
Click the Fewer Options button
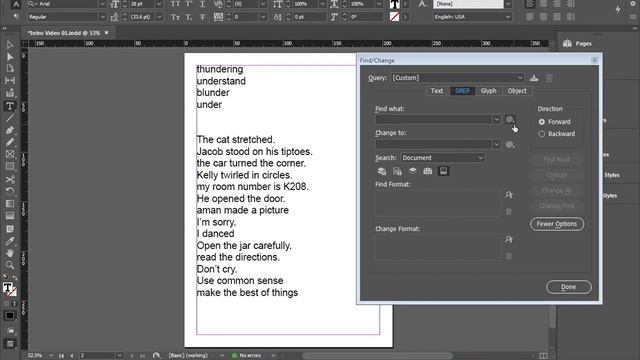point(557,224)
